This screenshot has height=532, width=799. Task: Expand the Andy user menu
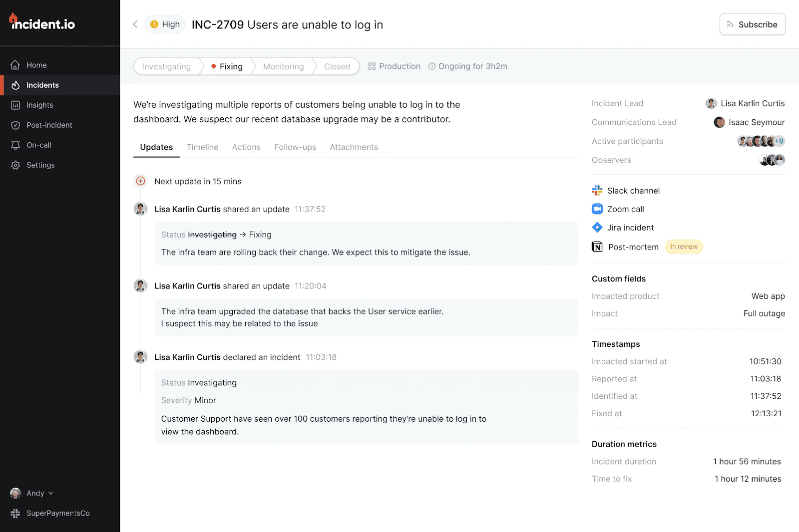click(x=35, y=493)
